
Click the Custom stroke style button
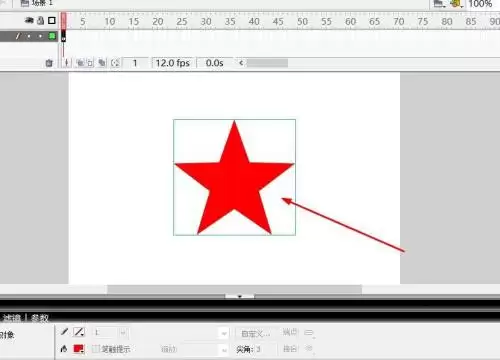click(256, 333)
